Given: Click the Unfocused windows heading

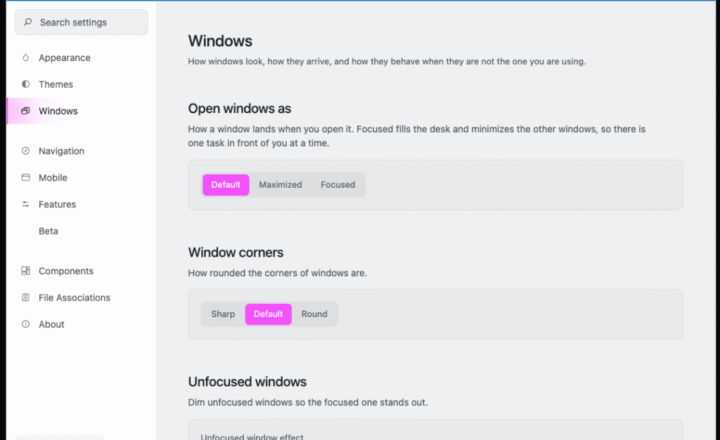Looking at the screenshot, I should pyautogui.click(x=247, y=382).
